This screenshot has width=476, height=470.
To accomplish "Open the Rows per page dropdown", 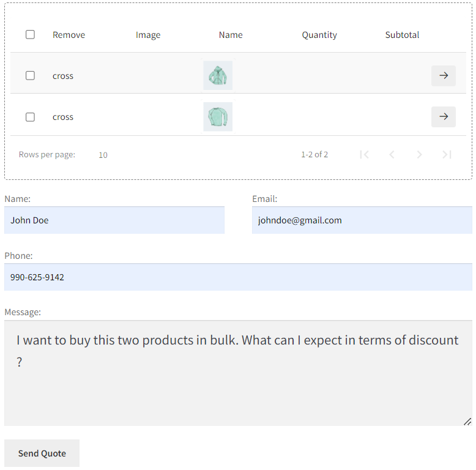I will pyautogui.click(x=103, y=155).
